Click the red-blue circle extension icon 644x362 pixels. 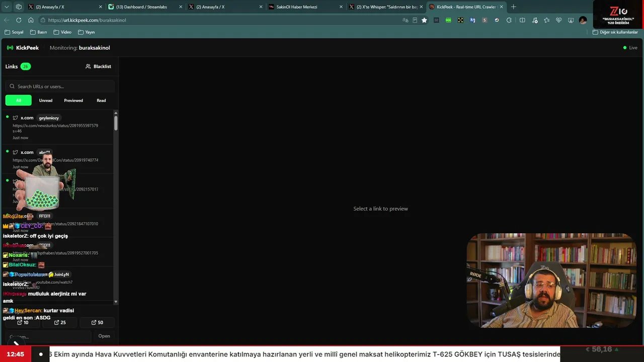(x=497, y=20)
